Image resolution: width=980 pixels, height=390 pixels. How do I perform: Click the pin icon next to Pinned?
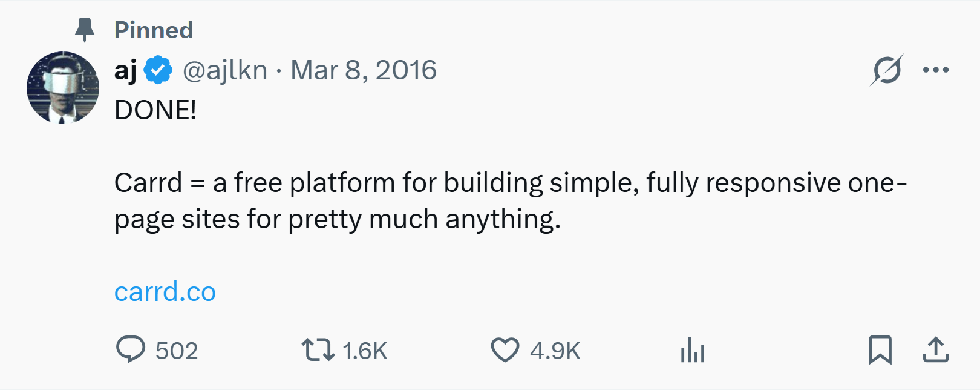85,28
